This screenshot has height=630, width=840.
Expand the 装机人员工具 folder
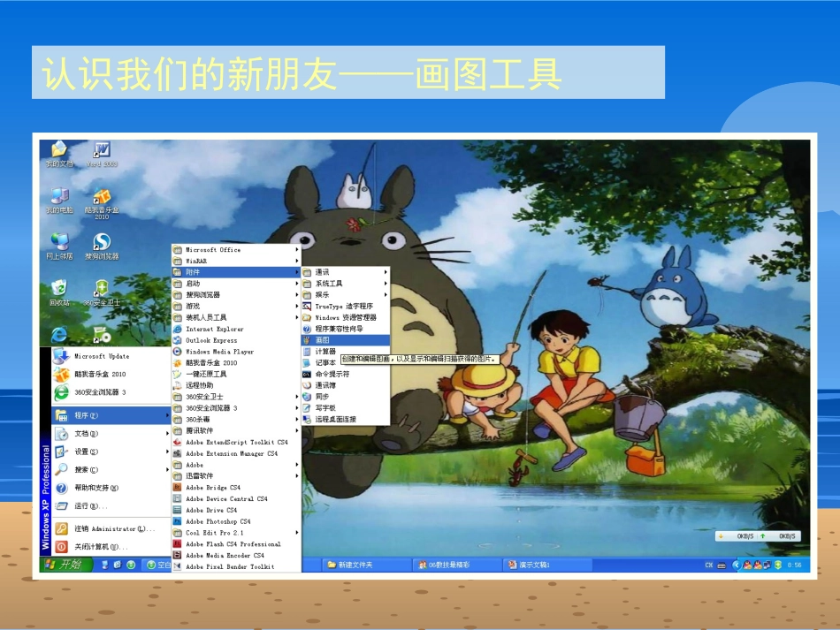click(236, 318)
